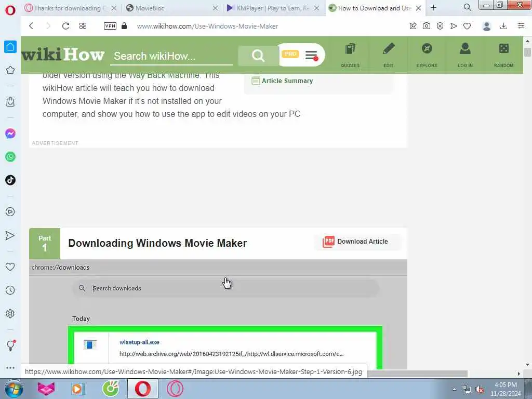This screenshot has height=399, width=532.
Task: Click Edit in wikiHow header
Action: 389,55
